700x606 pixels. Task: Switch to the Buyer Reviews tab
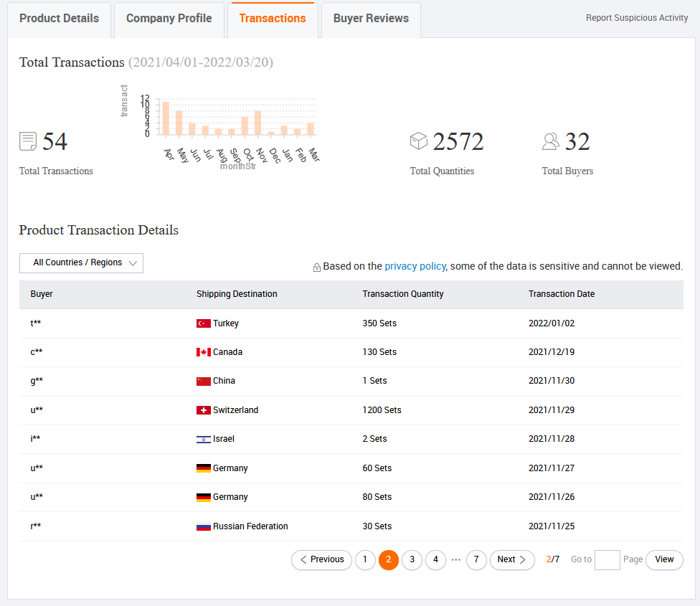point(371,19)
